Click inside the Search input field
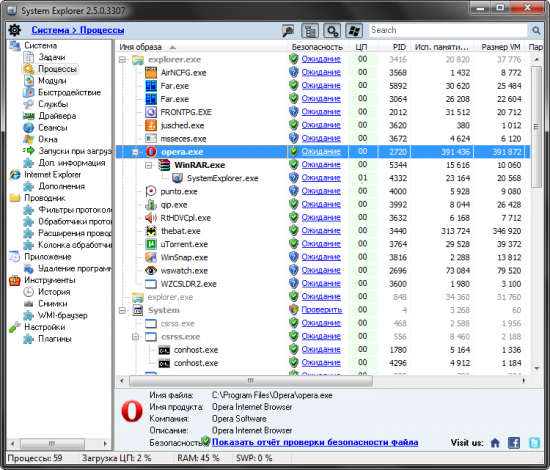Viewport: 550px width, 470px height. [448, 31]
